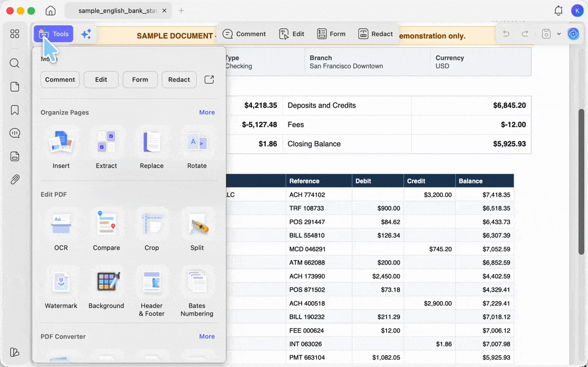Click the '$2,450.00' debit cell

[386, 276]
